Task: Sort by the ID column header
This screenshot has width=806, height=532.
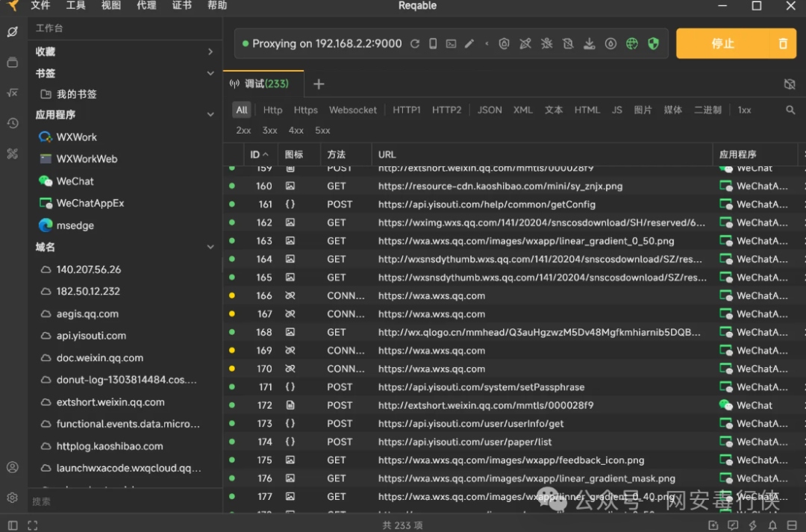Action: (x=259, y=154)
